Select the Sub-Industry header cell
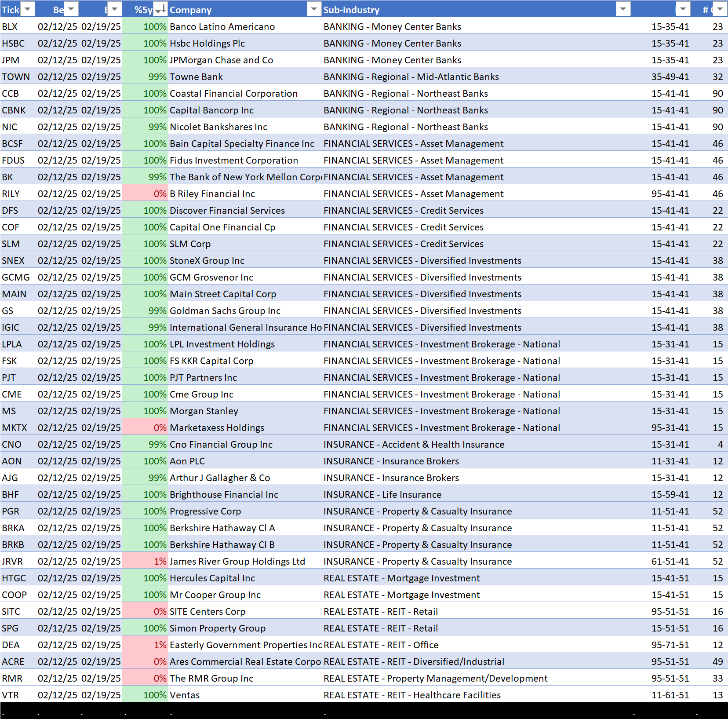728x719 pixels. [477, 9]
